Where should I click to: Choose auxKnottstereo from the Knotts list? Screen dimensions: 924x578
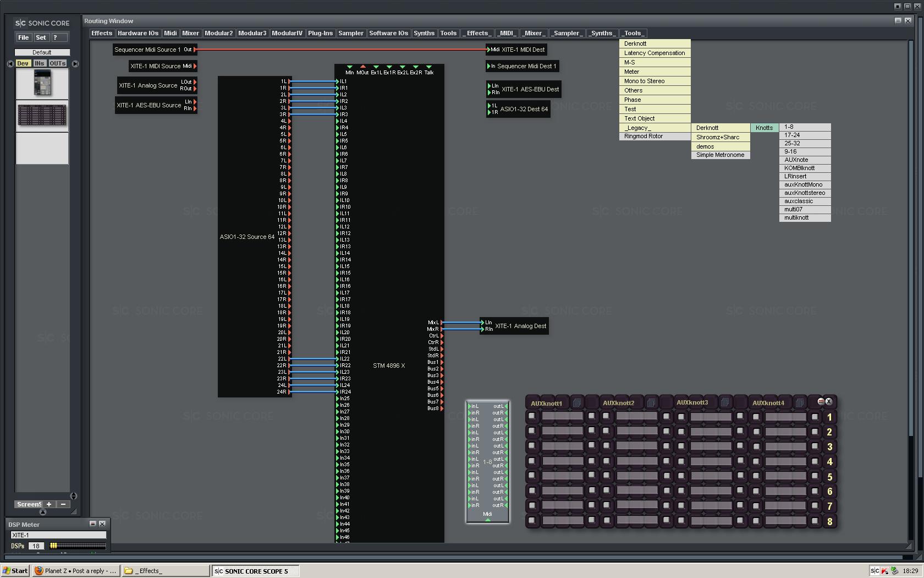804,193
